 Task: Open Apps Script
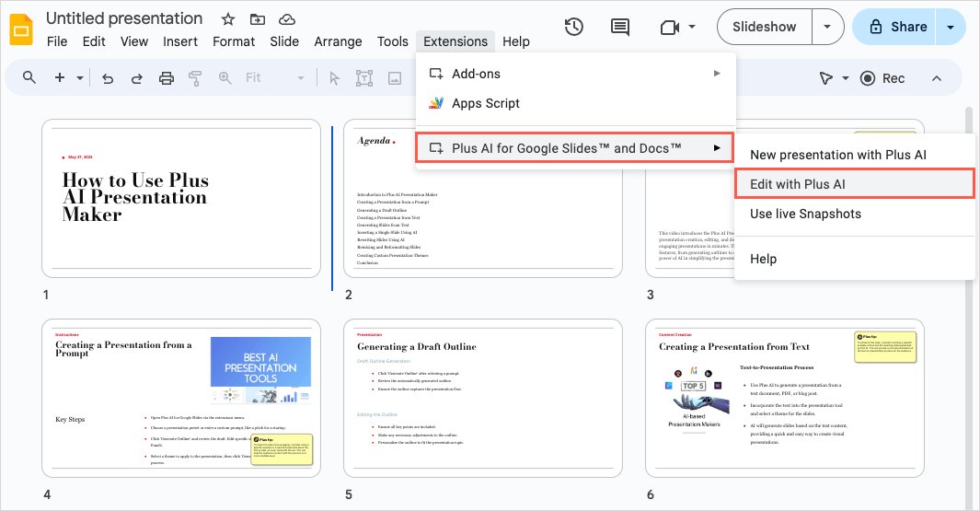coord(576,103)
